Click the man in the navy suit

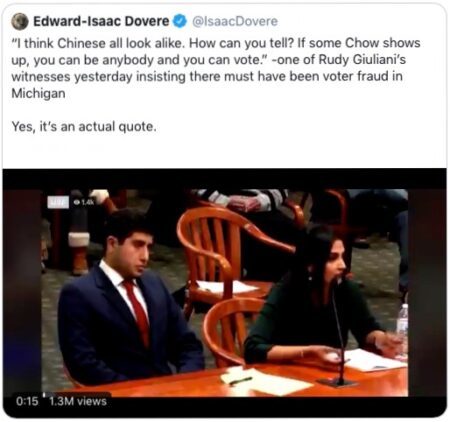pos(130,300)
